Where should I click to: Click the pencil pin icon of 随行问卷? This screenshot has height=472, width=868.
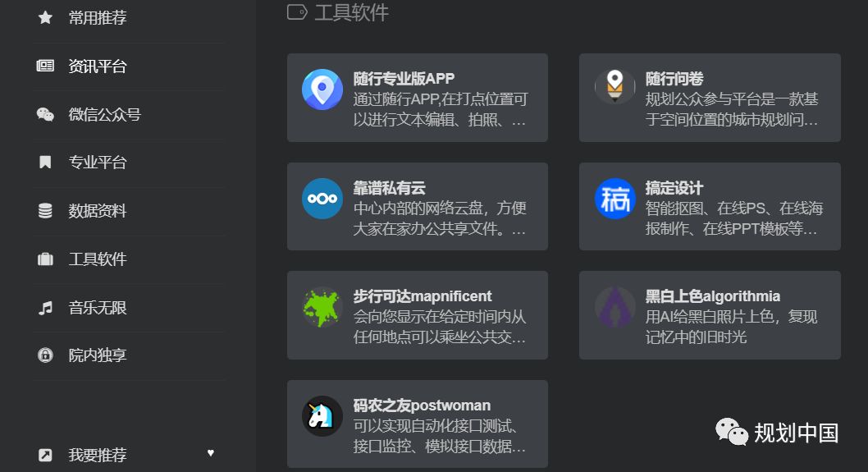pyautogui.click(x=614, y=87)
